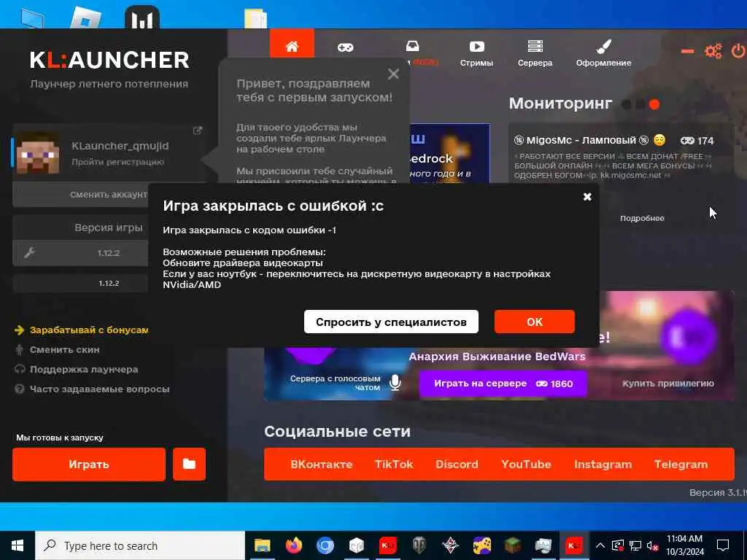Open the launcher Home tab
Image resolution: width=747 pixels, height=560 pixels.
coord(292,46)
